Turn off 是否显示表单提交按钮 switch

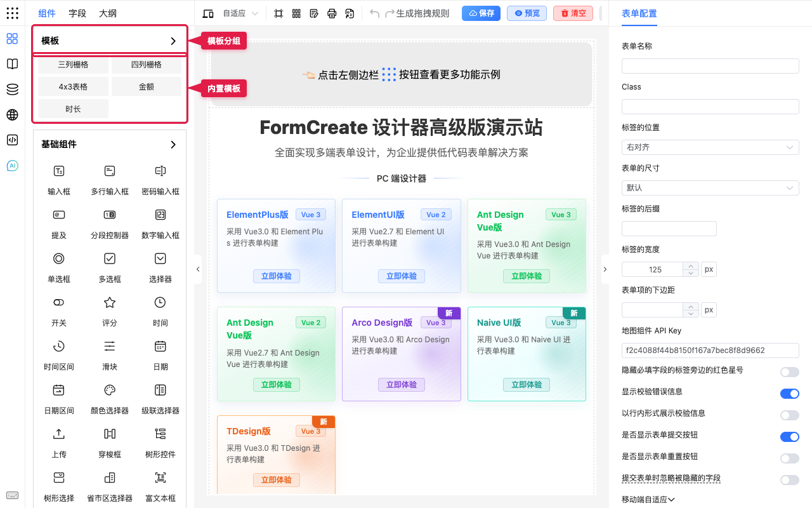pos(789,437)
